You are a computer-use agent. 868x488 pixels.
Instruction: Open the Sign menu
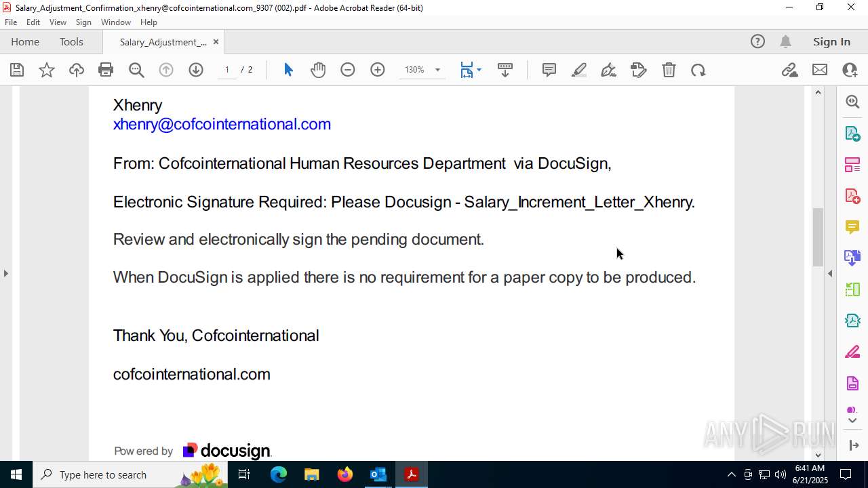point(83,22)
